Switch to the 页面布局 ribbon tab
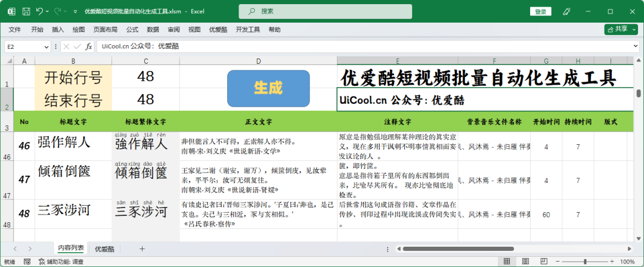The width and height of the screenshot is (644, 267). tap(105, 30)
